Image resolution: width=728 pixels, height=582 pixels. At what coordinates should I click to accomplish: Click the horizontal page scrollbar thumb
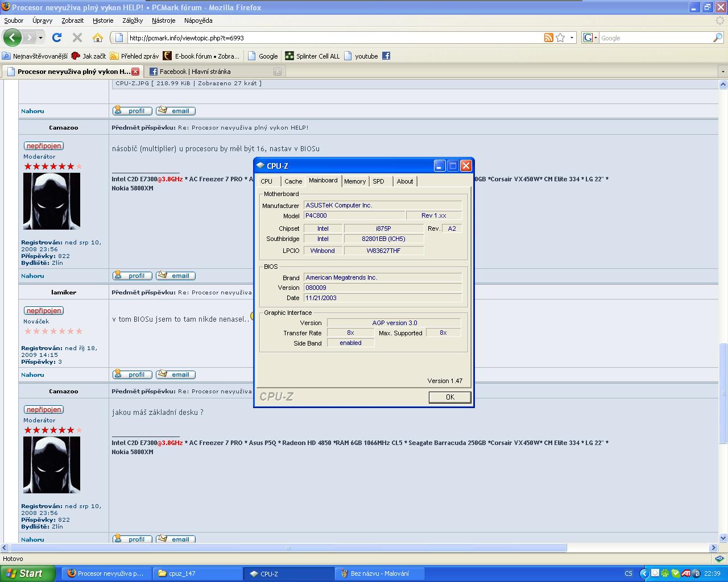(x=288, y=548)
